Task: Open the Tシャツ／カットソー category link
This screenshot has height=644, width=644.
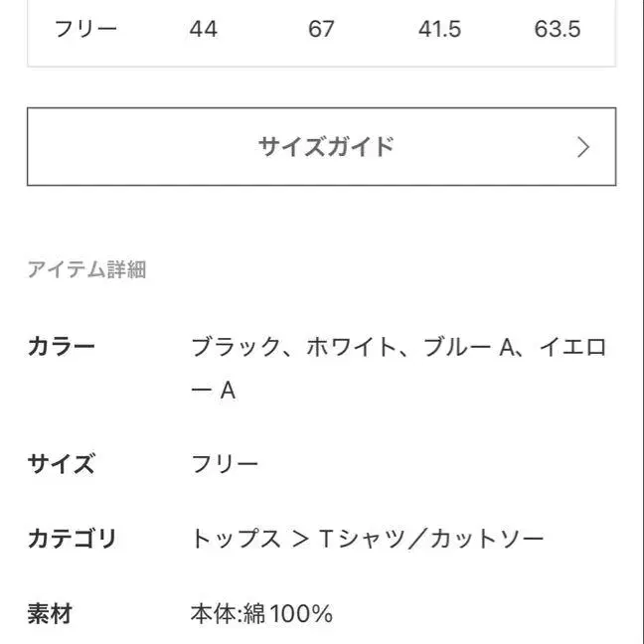Action: click(x=431, y=540)
